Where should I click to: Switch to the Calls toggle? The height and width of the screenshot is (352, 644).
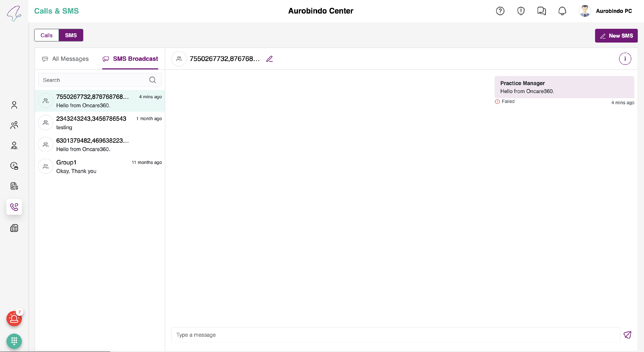47,35
